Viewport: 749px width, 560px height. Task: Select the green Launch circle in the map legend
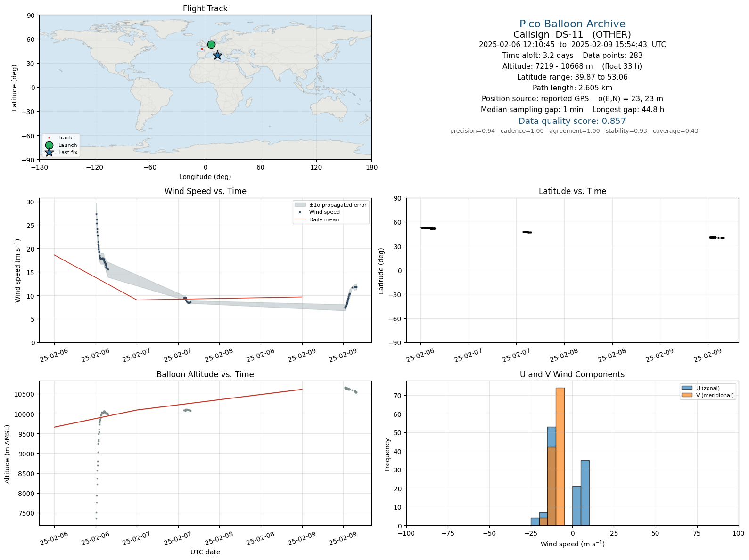point(49,145)
